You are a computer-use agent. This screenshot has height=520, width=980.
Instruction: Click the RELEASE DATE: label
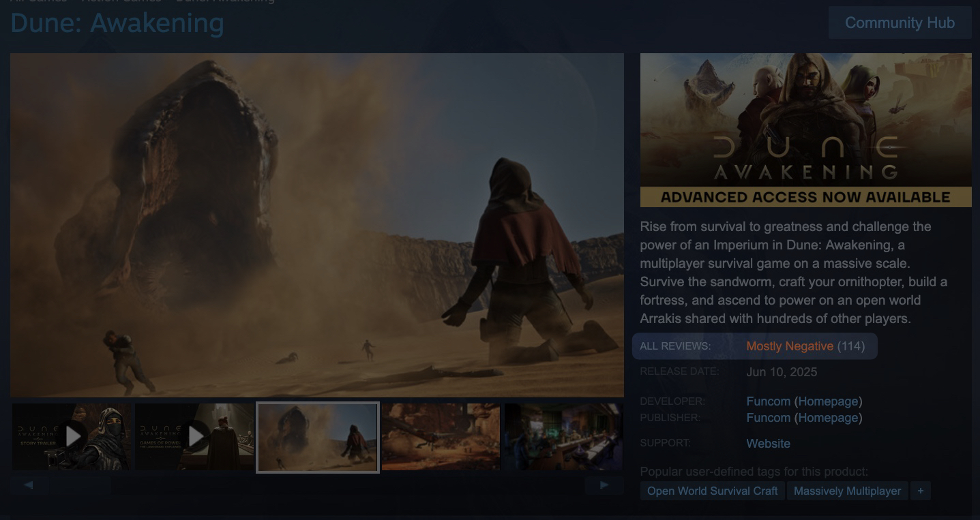[679, 371]
